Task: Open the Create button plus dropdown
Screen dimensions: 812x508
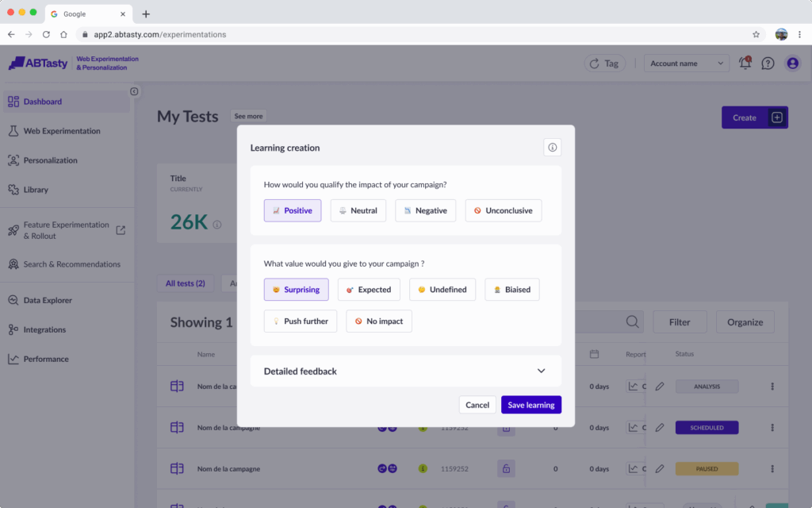Action: coord(777,117)
